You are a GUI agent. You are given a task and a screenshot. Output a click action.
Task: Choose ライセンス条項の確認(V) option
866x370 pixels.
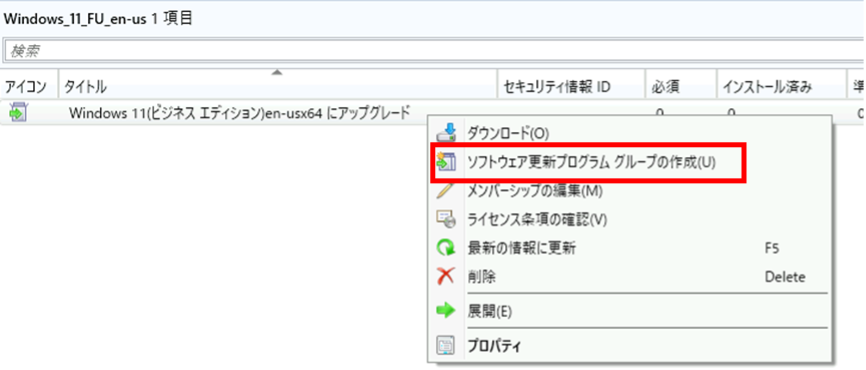pos(630,220)
